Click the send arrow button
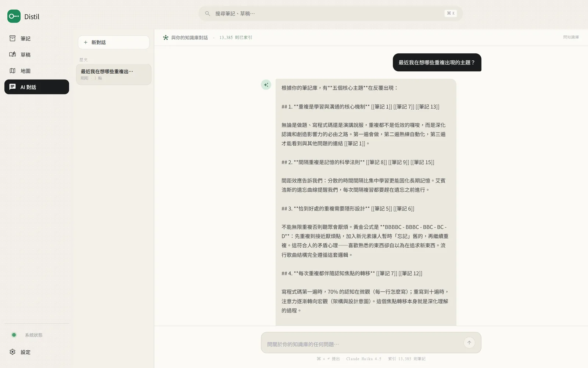Viewport: 588px width, 368px height. click(x=469, y=343)
